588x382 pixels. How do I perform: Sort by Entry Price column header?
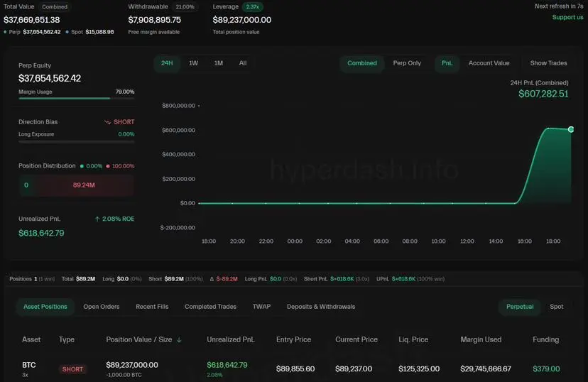tap(293, 339)
